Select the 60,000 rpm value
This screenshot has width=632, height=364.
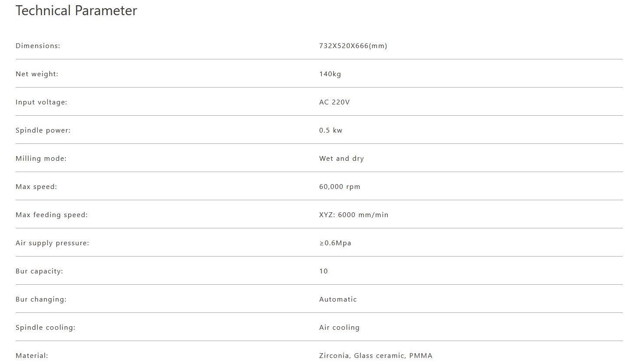tap(340, 187)
